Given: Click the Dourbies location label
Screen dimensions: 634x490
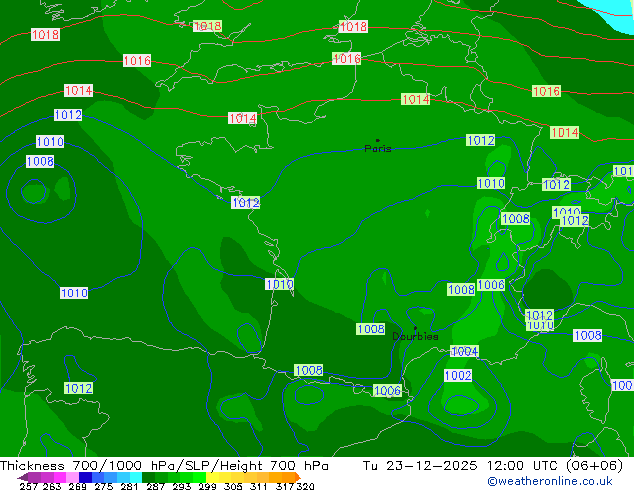Looking at the screenshot, I should pyautogui.click(x=415, y=336).
